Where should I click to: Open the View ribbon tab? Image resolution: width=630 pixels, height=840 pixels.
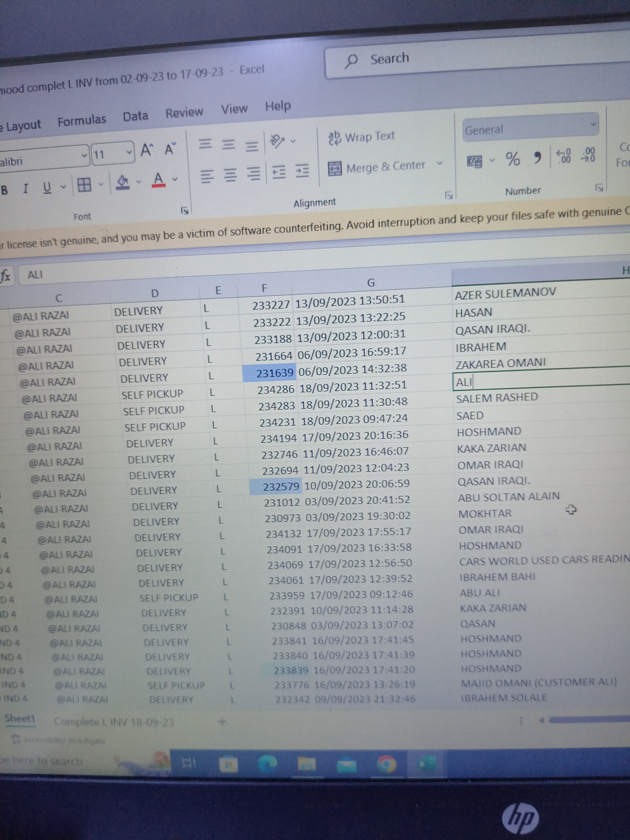tap(234, 109)
